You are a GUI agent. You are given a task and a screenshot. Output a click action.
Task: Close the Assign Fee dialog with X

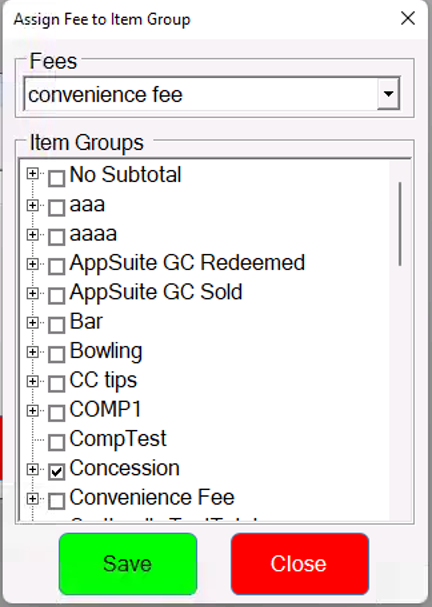(x=408, y=18)
